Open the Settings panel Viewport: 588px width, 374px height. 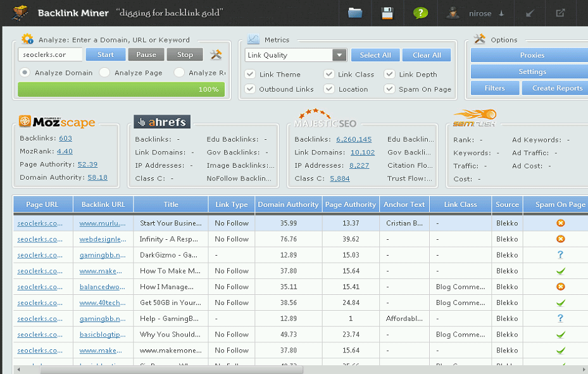click(x=532, y=72)
